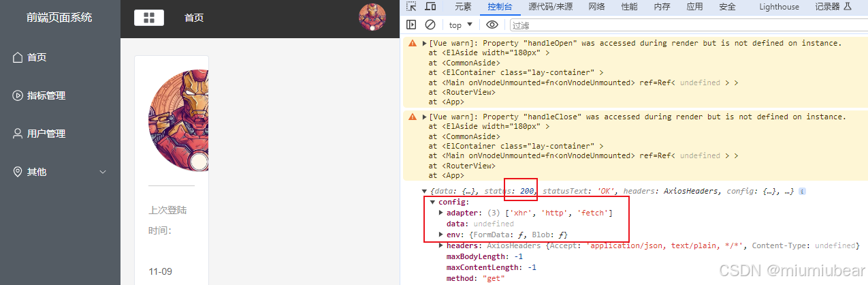Screen dimensions: 868x285
Task: Collapse the config property arrow
Action: click(x=433, y=202)
